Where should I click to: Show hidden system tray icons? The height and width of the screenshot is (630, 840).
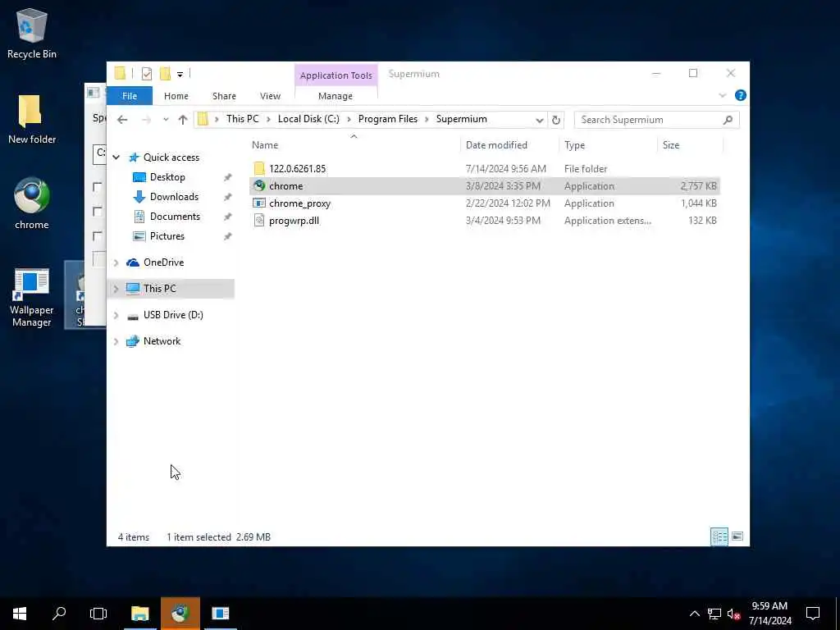(694, 614)
